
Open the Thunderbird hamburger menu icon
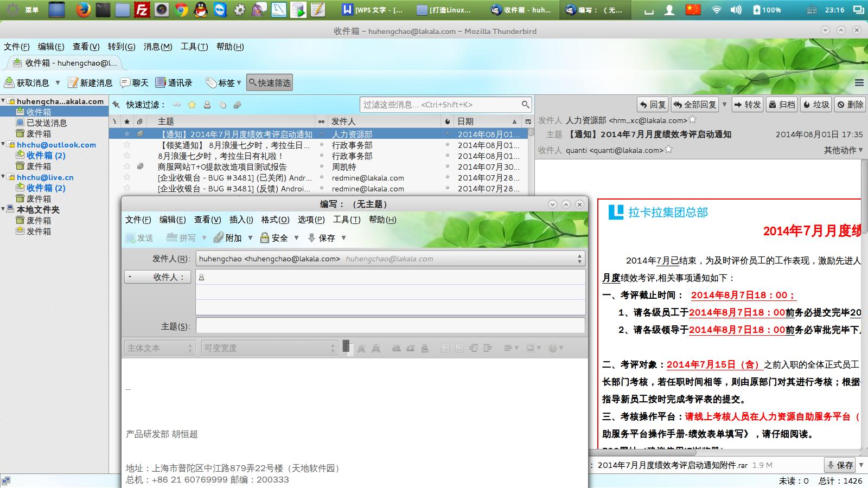point(859,83)
